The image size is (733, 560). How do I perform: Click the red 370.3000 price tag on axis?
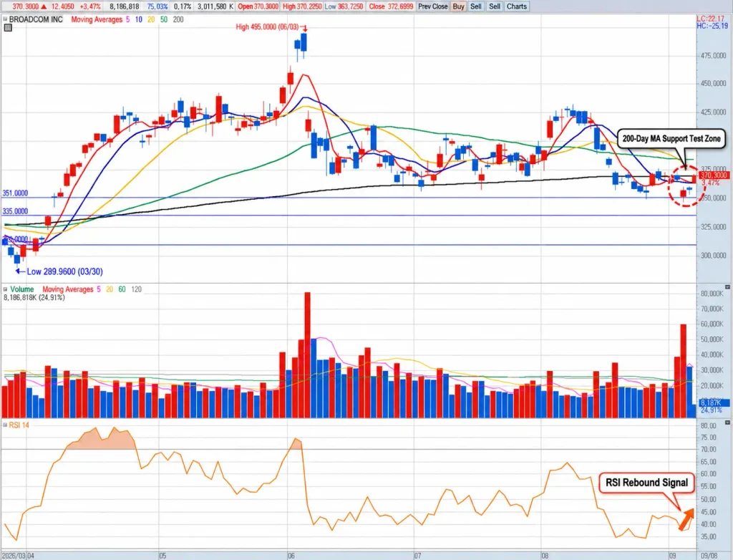(x=714, y=175)
